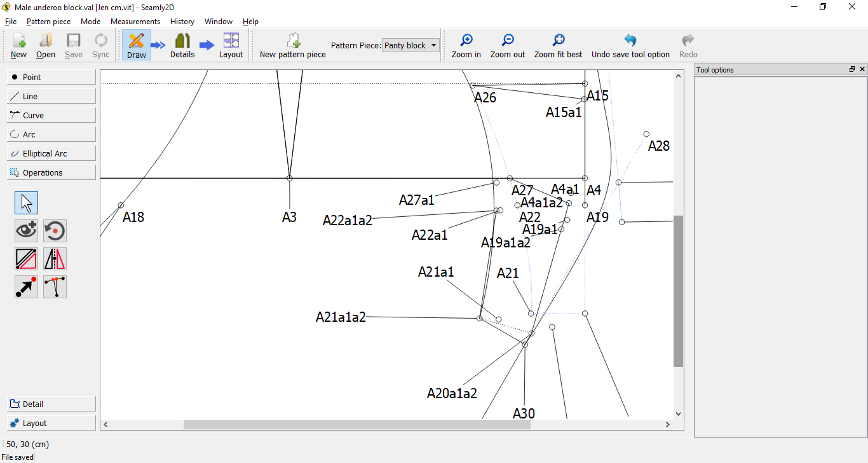Open the Pattern Piece dropdown

(x=410, y=45)
